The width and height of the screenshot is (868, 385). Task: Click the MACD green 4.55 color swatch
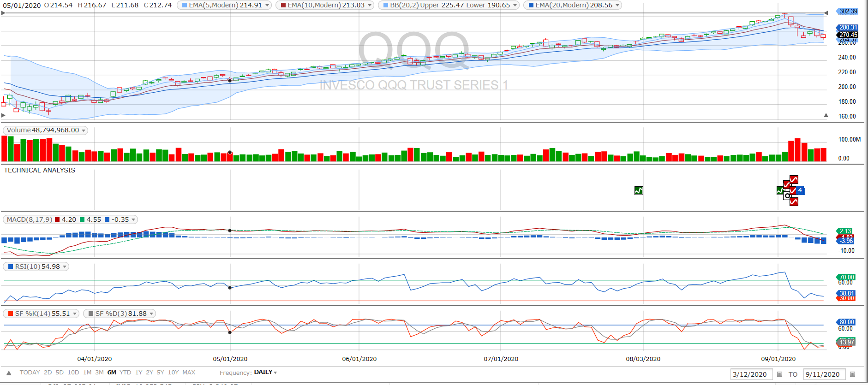(x=82, y=220)
